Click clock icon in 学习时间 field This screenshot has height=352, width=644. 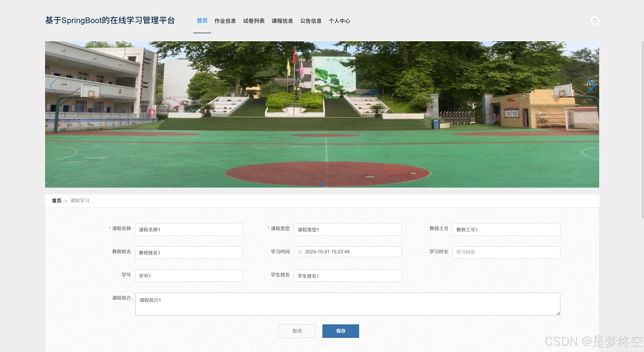[300, 252]
